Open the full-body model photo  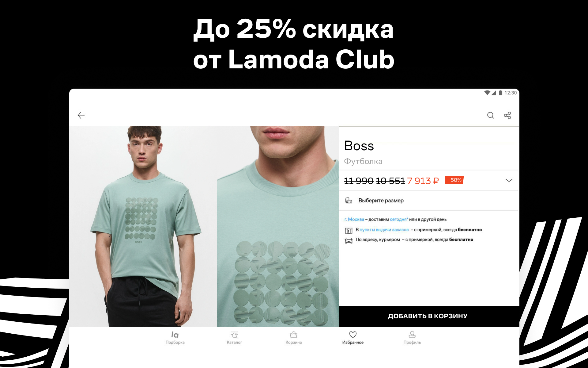[143, 227]
